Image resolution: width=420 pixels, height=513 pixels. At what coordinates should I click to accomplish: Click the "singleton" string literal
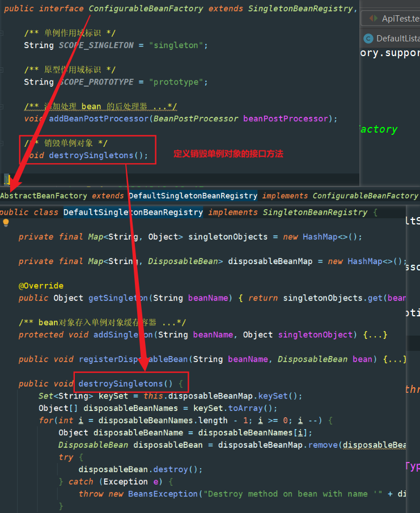pyautogui.click(x=176, y=45)
